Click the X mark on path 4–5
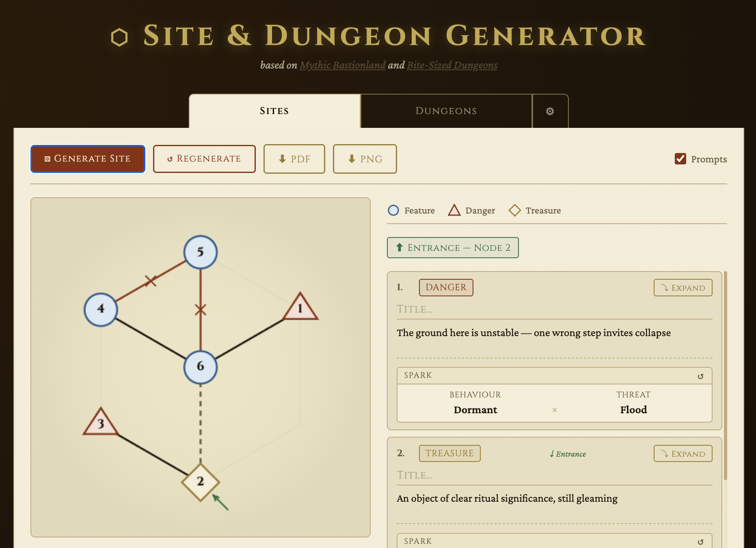 (x=151, y=280)
